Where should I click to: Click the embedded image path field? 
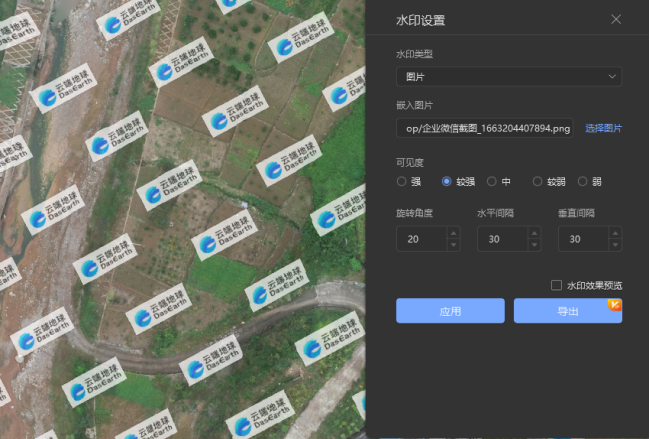484,128
